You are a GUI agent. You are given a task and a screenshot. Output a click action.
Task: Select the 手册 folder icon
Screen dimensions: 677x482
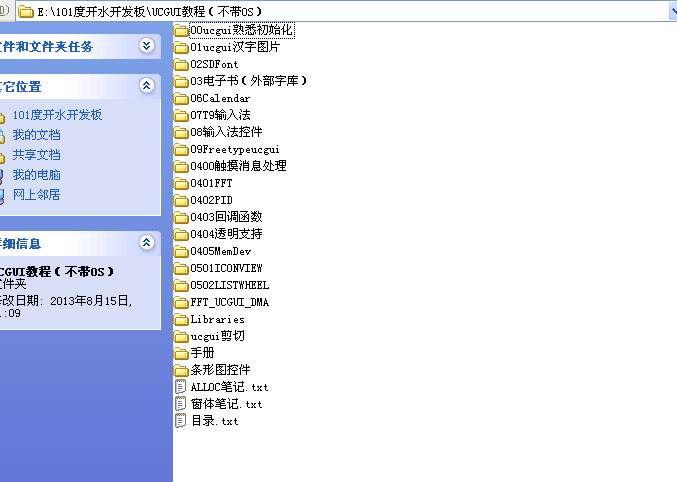(181, 354)
